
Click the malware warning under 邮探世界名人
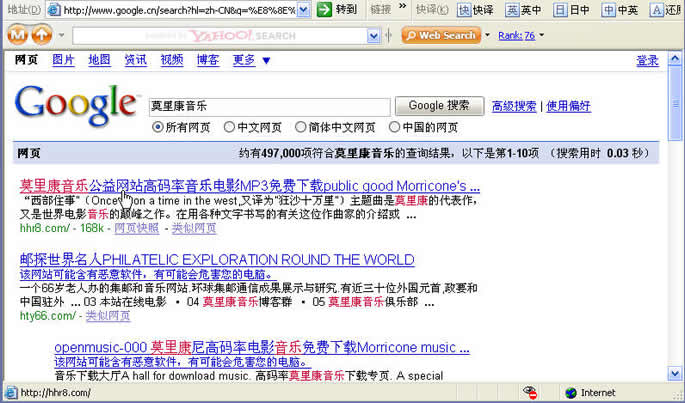148,274
